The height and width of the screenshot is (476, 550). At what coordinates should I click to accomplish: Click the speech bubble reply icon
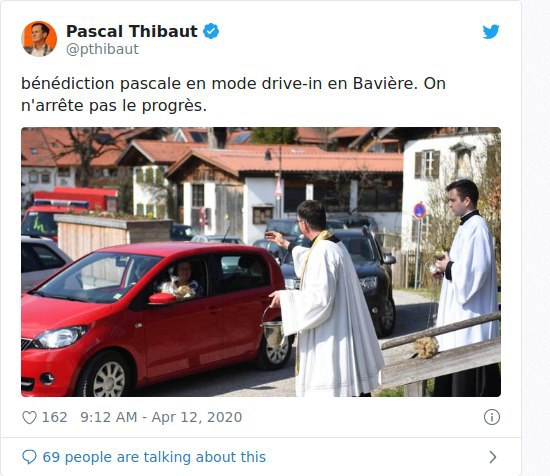click(x=29, y=457)
